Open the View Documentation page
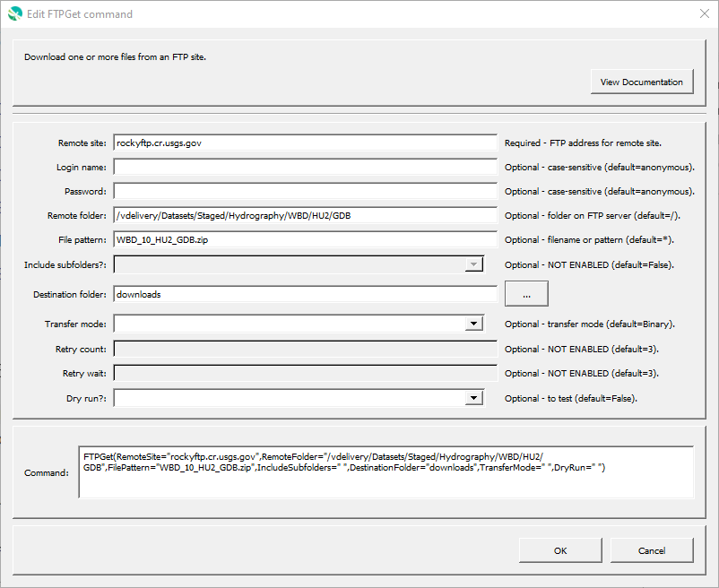This screenshot has height=588, width=719. tap(642, 82)
